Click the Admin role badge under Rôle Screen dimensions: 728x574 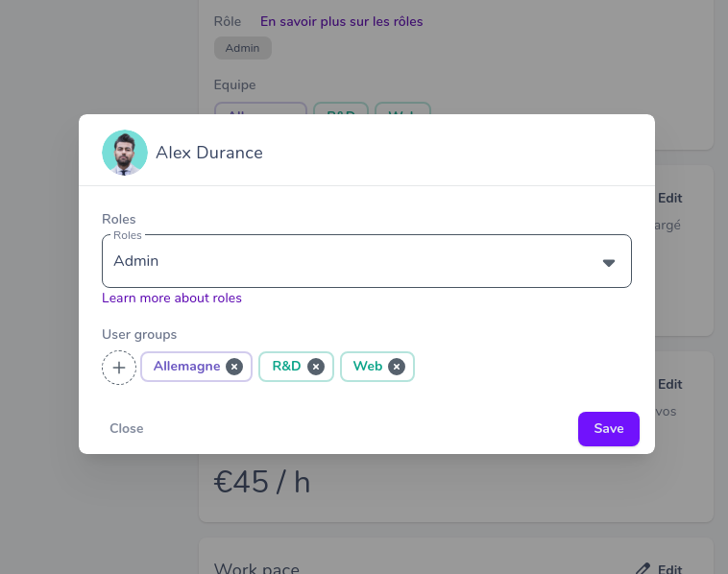tap(243, 48)
